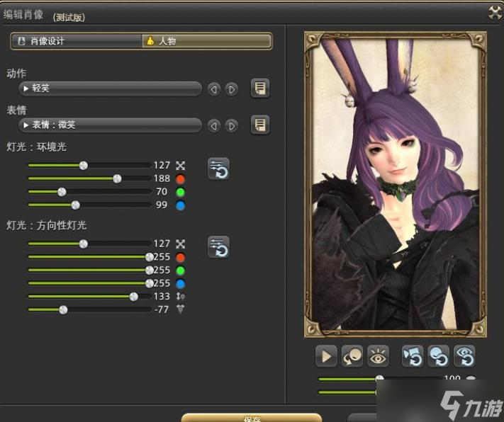Open the 表情 dropdown showing 微笑

pyautogui.click(x=110, y=125)
